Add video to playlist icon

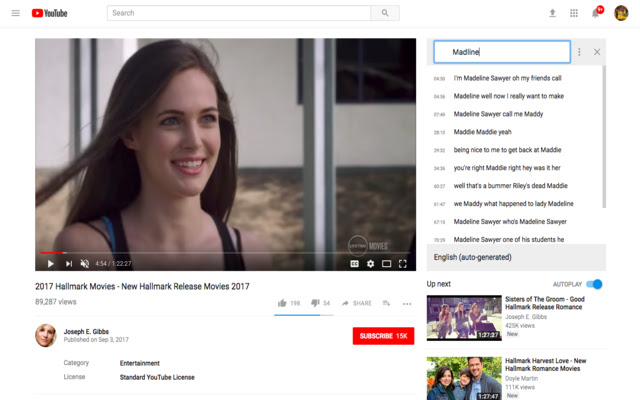click(x=386, y=303)
